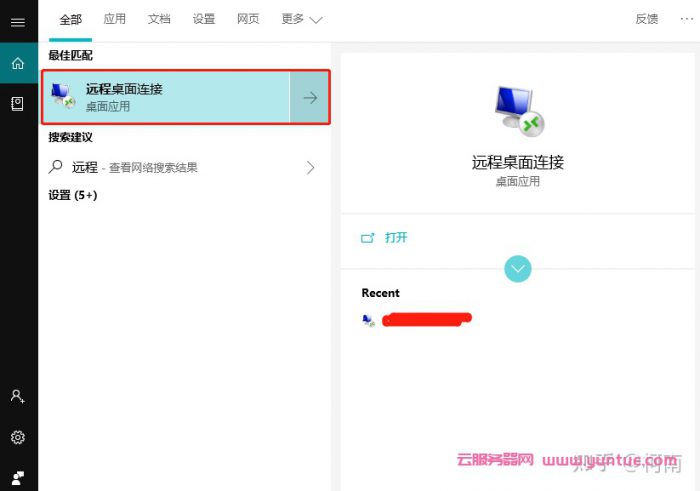The height and width of the screenshot is (491, 700).
Task: Open the notebook icon in the sidebar
Action: pos(17,103)
